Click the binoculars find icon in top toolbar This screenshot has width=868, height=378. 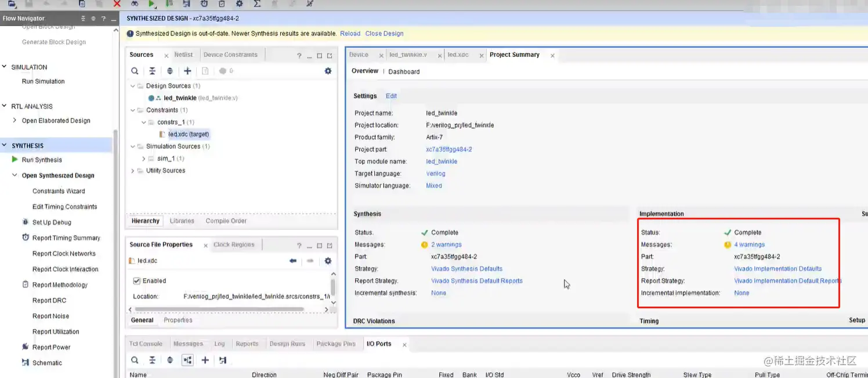[x=134, y=3]
